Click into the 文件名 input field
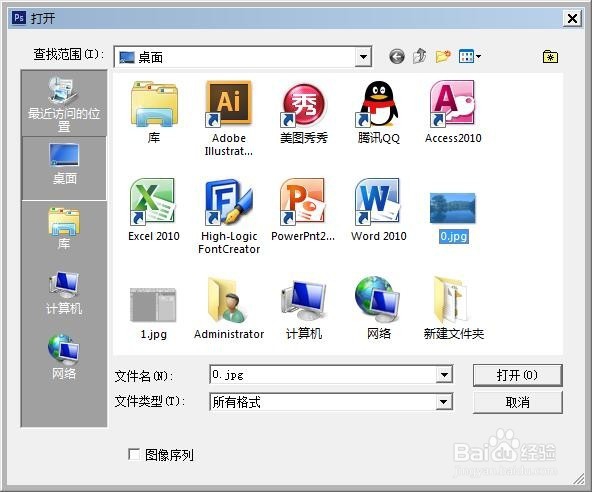The height and width of the screenshot is (492, 592). point(323,375)
